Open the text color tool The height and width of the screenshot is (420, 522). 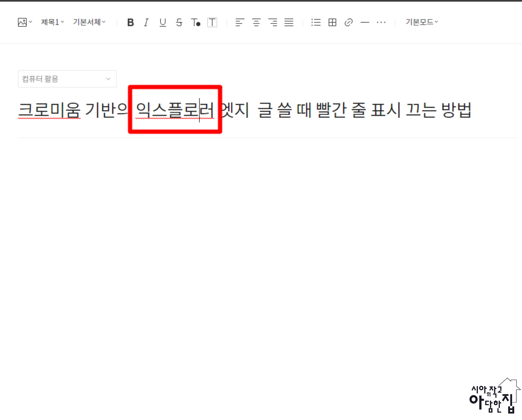(195, 23)
